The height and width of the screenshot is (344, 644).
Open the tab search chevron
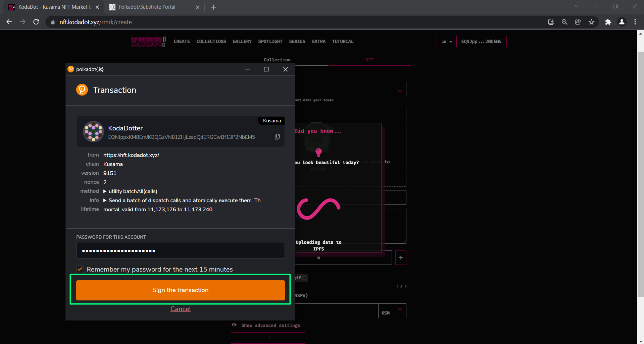point(577,6)
